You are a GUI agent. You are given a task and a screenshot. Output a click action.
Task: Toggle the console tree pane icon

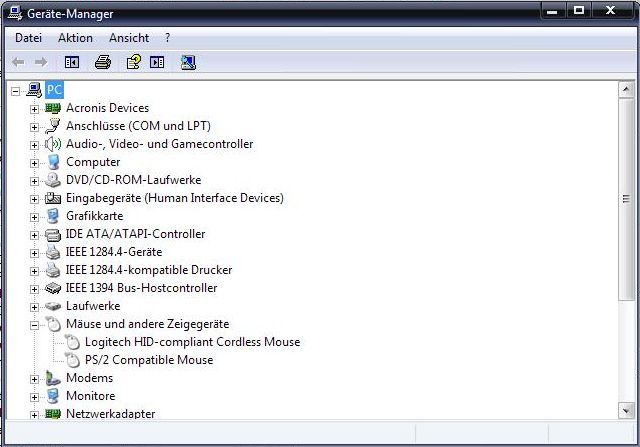coord(72,62)
